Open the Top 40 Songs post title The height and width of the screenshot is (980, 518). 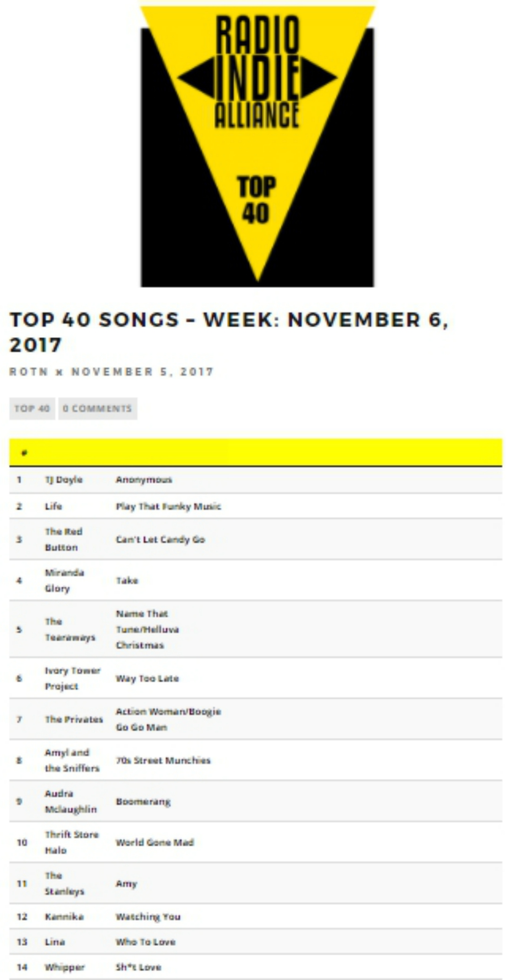[229, 332]
